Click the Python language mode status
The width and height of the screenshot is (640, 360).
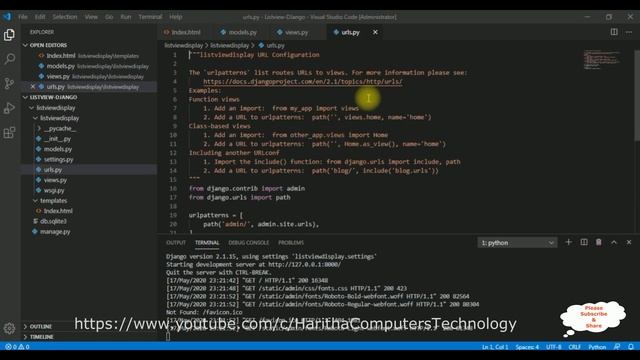597,347
